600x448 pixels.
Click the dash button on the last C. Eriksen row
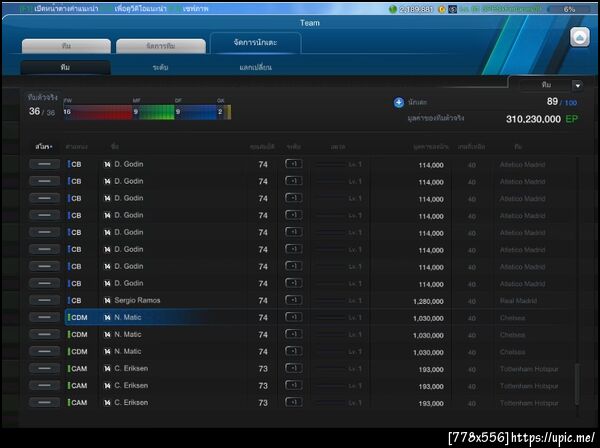(x=44, y=402)
